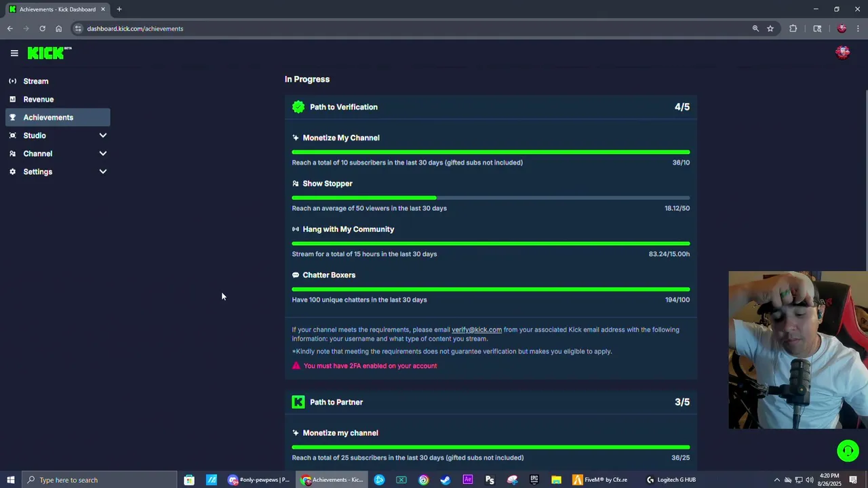Click the Show Stopper progress bar

pyautogui.click(x=491, y=198)
